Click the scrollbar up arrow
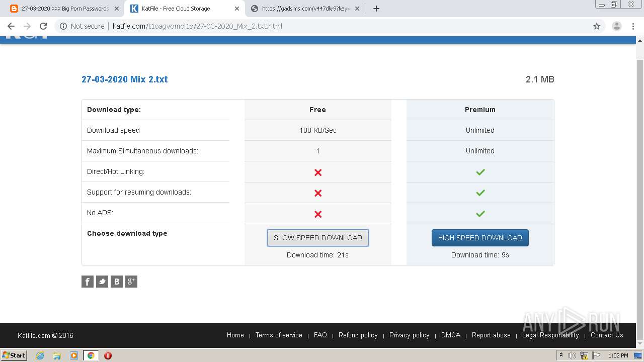 [640, 41]
